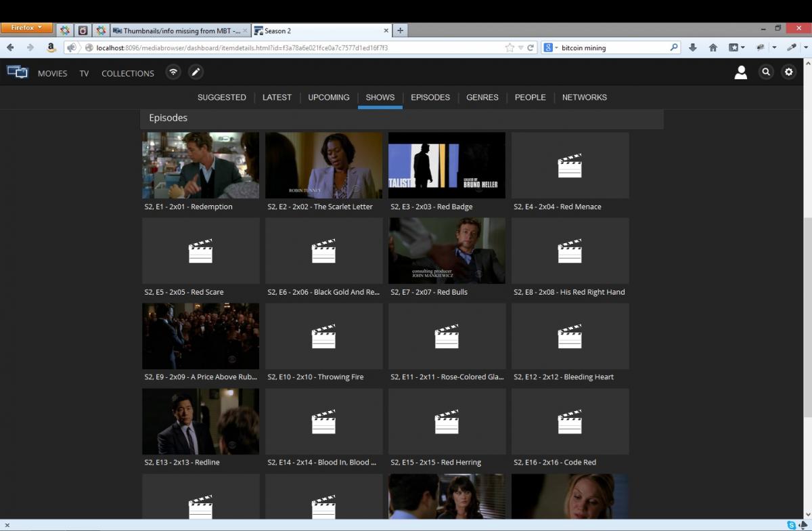Open The Scarlet Letter episode thumbnail
The height and width of the screenshot is (531, 812).
point(323,165)
